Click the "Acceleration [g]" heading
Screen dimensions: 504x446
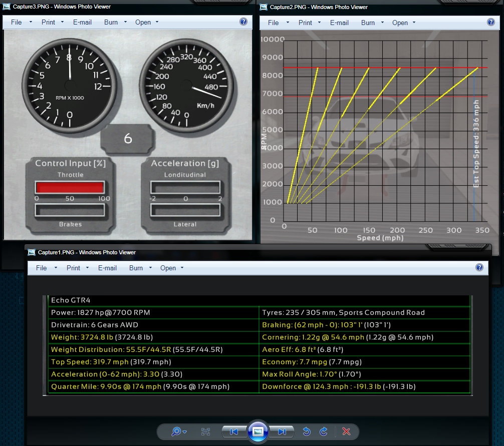point(185,163)
